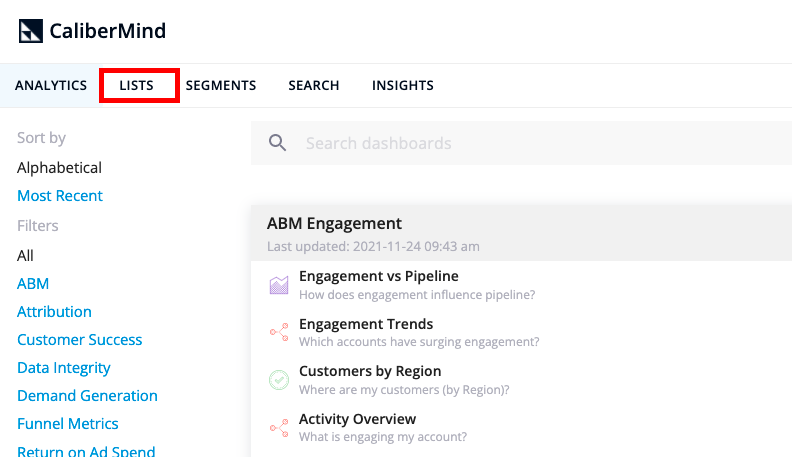Open the Engagement vs Pipeline dashboard
Viewport: 792px width, 457px height.
(379, 276)
